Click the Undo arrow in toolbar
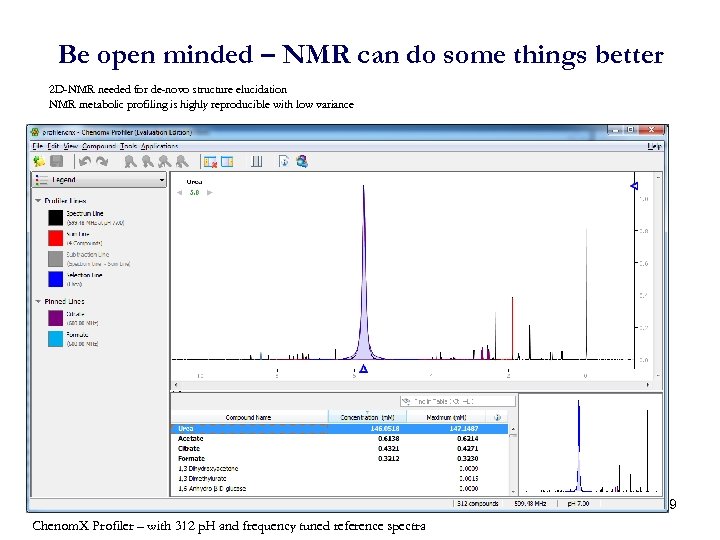Image resolution: width=720 pixels, height=540 pixels. tap(84, 161)
